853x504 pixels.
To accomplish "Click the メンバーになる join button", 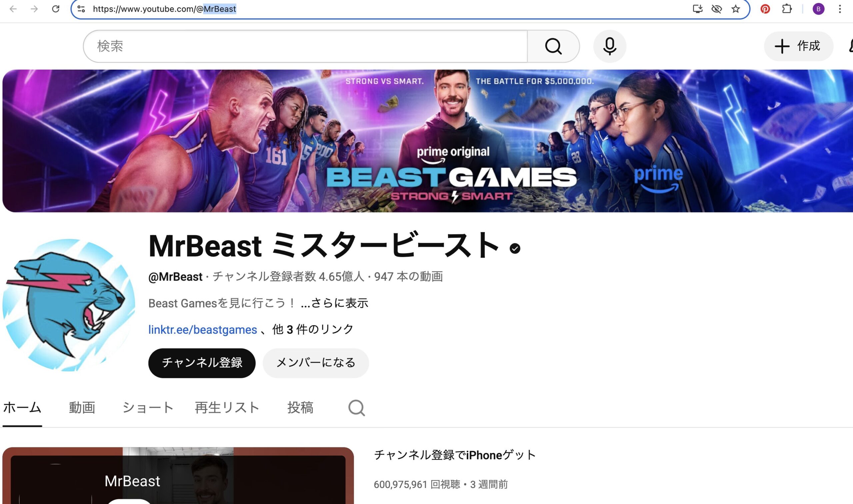I will click(x=316, y=363).
